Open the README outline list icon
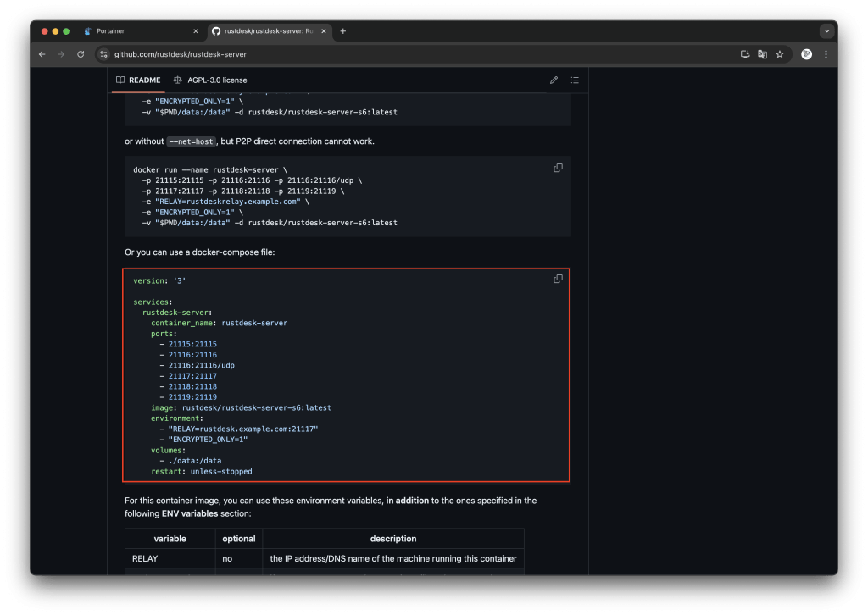 point(575,80)
